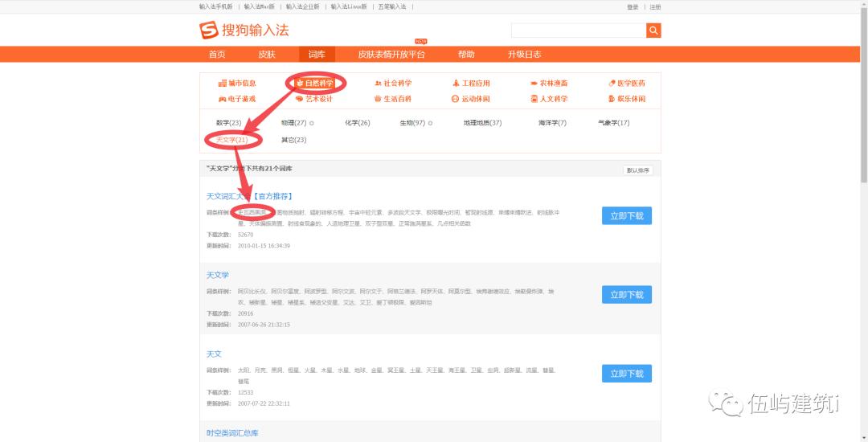The width and height of the screenshot is (868, 442).
Task: Open the 时空类词汇总库 dictionary title
Action: [232, 433]
